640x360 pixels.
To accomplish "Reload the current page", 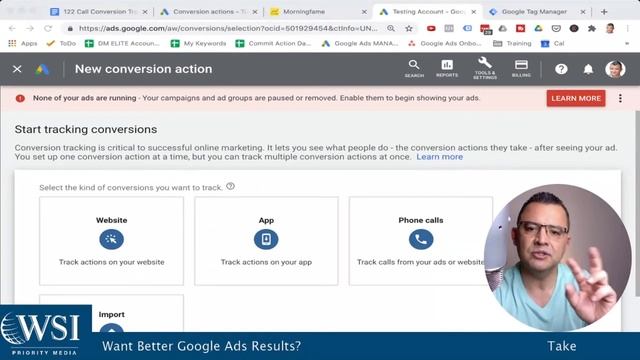I will (48, 29).
